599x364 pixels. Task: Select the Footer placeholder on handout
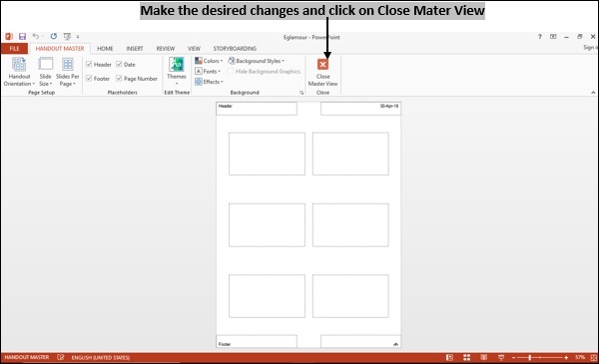(x=257, y=341)
